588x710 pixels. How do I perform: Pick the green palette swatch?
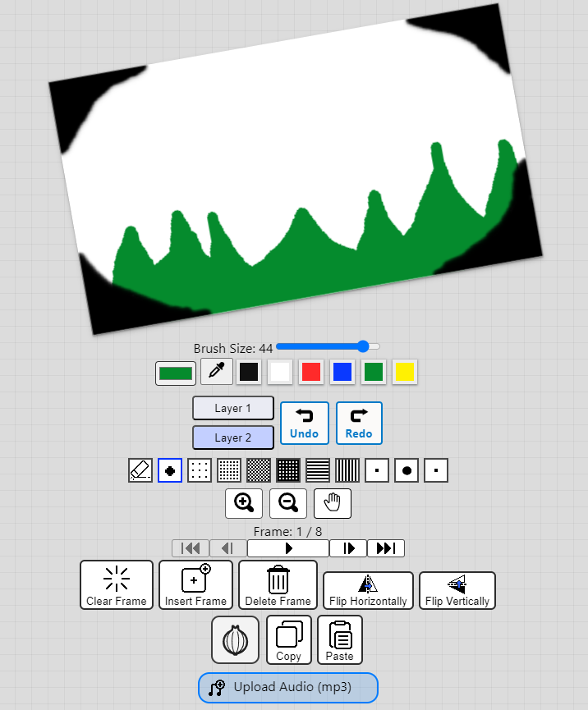point(374,372)
